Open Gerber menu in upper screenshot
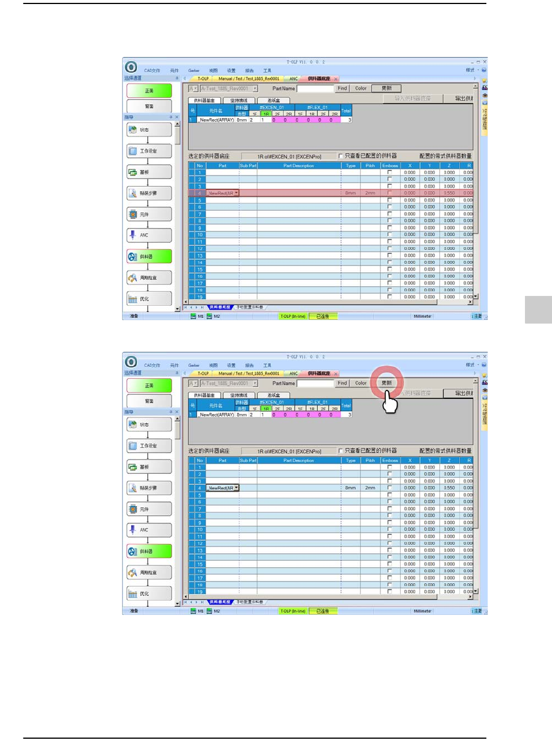 point(193,70)
